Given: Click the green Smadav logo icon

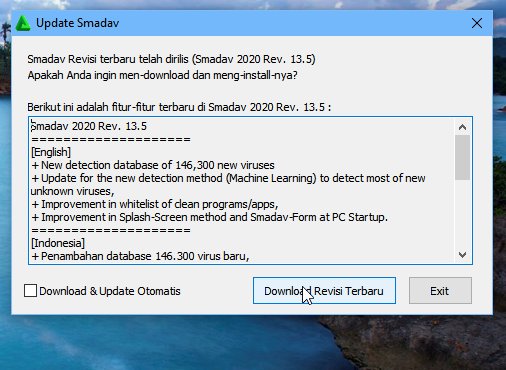Looking at the screenshot, I should click(x=23, y=23).
